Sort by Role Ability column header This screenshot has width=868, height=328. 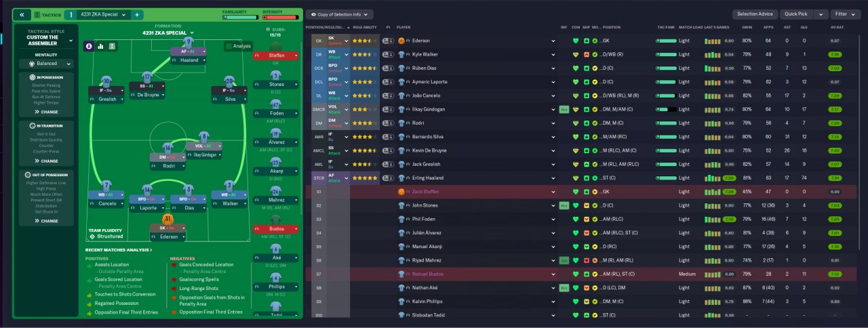pyautogui.click(x=365, y=27)
